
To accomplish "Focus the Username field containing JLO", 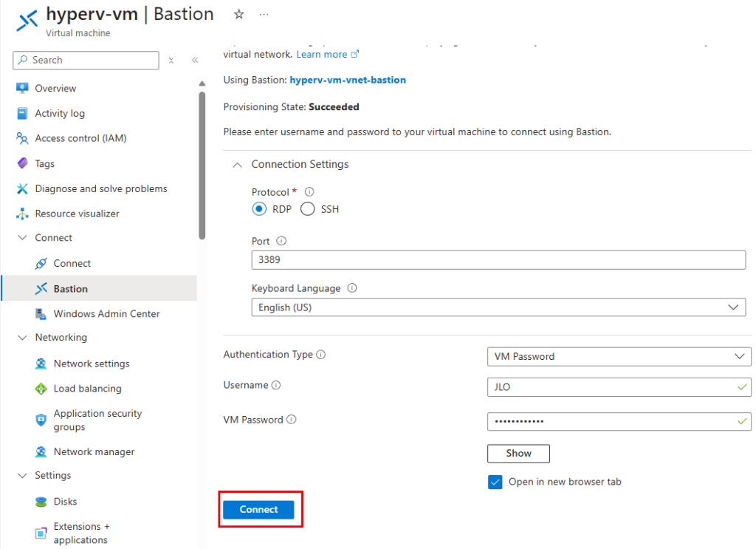I will click(x=619, y=387).
